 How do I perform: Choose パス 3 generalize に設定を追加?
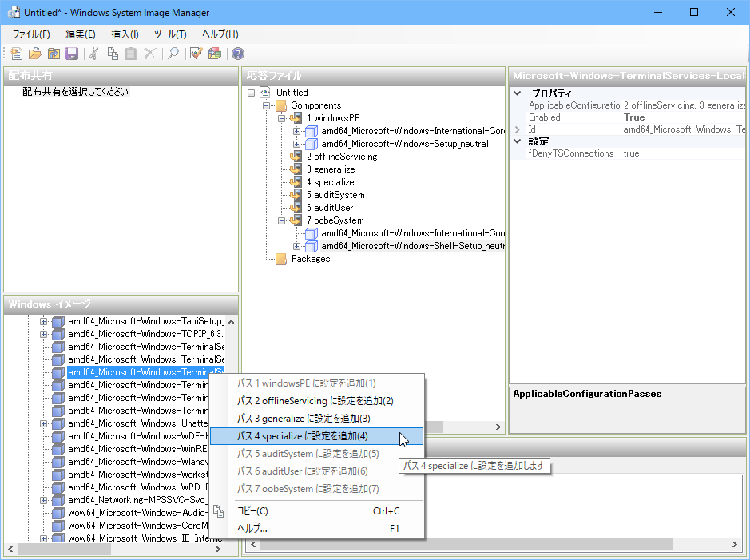[x=316, y=419]
